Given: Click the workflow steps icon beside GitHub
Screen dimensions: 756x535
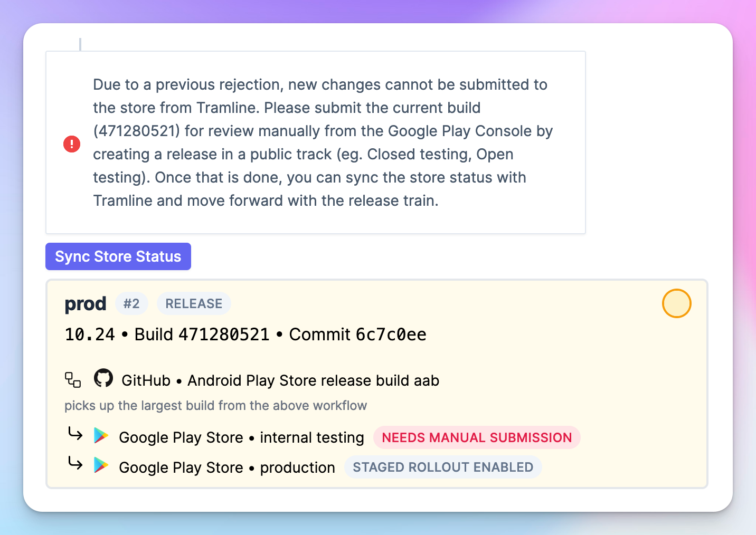Looking at the screenshot, I should [x=73, y=380].
